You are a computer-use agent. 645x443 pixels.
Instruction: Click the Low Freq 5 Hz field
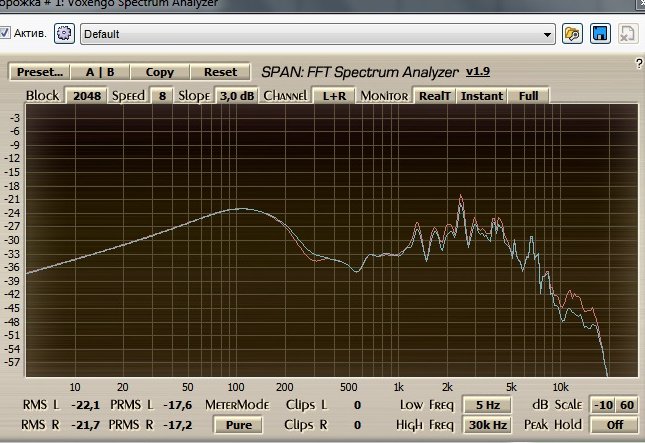click(x=487, y=405)
